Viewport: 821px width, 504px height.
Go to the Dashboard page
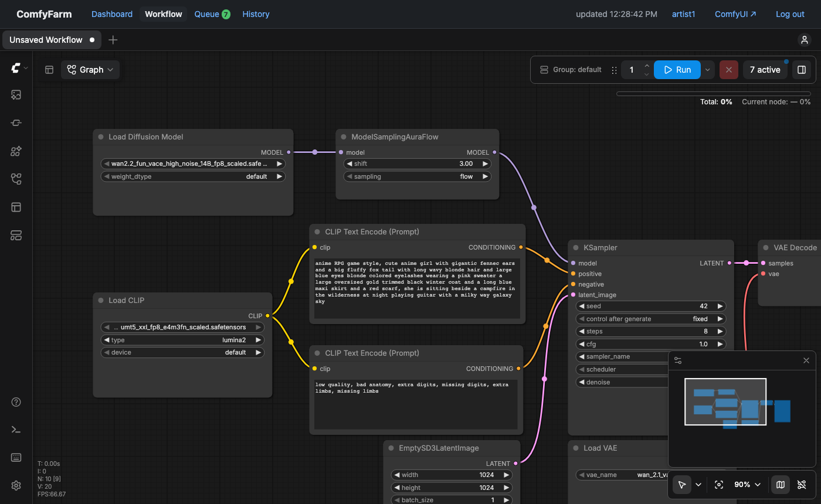point(112,14)
